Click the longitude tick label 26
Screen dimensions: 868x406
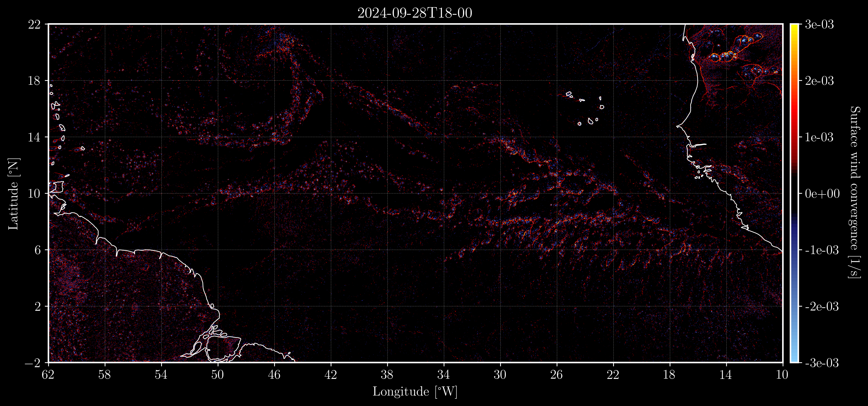[x=557, y=375]
